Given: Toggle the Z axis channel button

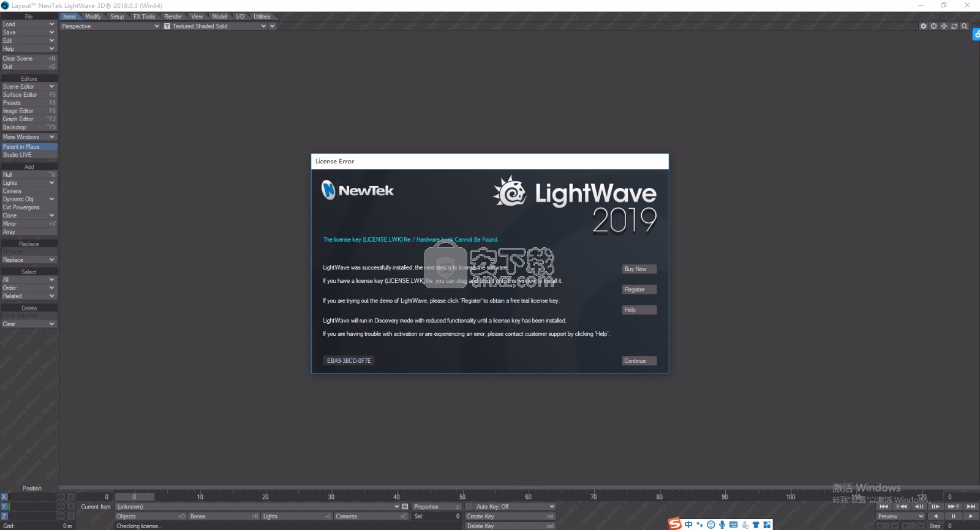Looking at the screenshot, I should (x=4, y=517).
